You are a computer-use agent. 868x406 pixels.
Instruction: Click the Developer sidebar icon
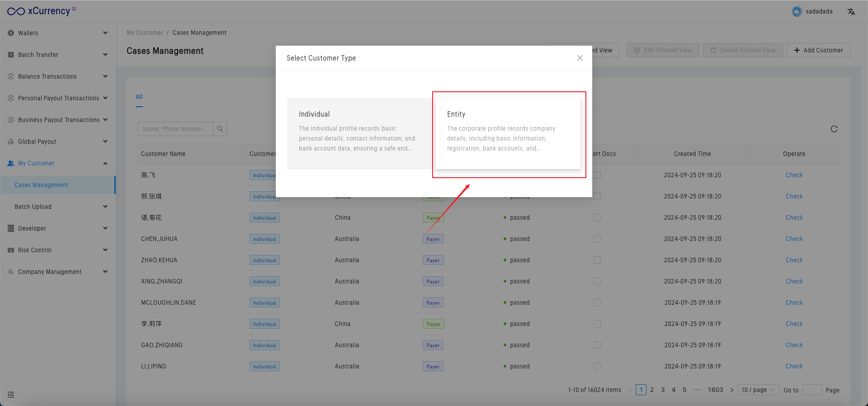coord(11,228)
